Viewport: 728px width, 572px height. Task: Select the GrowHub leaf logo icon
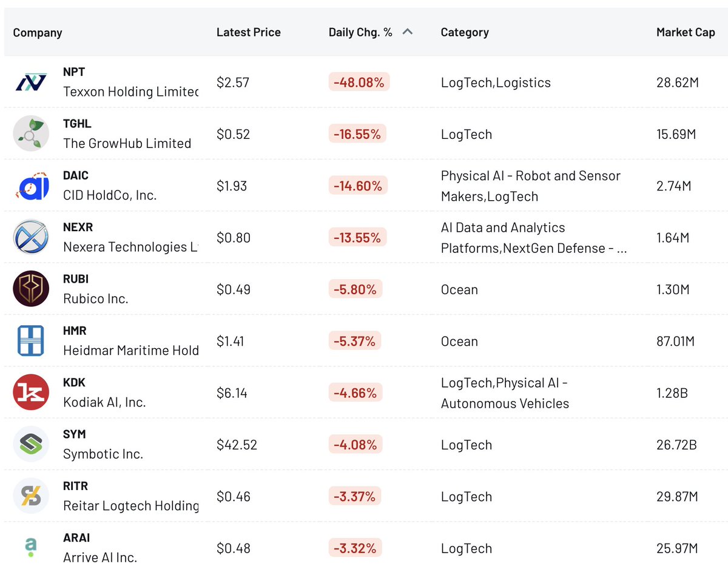coord(31,133)
